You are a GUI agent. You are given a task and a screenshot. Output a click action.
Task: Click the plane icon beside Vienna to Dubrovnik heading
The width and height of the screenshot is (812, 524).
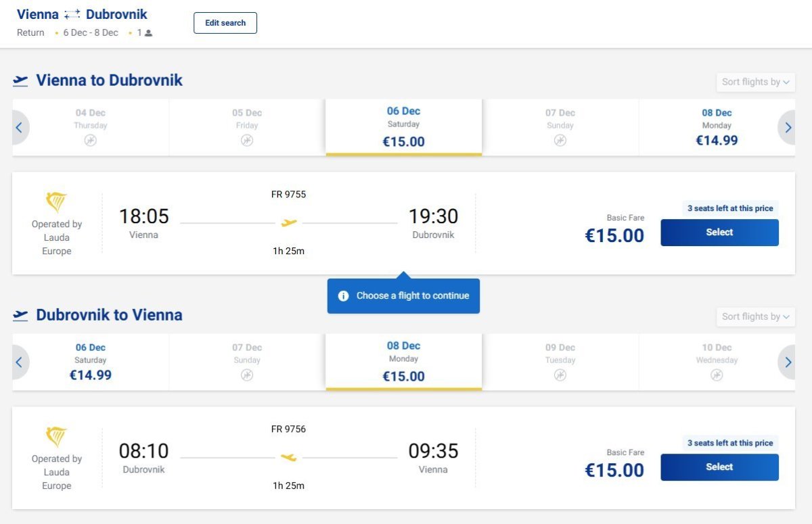click(x=20, y=81)
